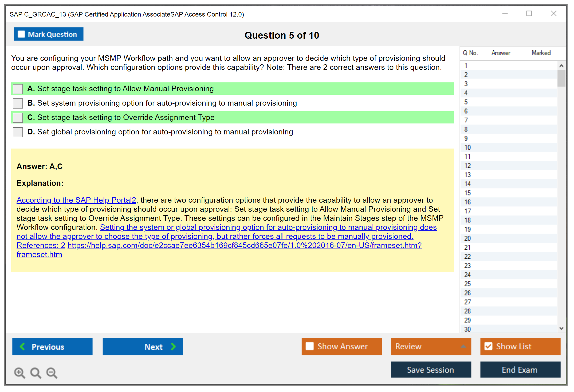Click the Save Session button
Screen dimensions: 574x392
pyautogui.click(x=431, y=370)
